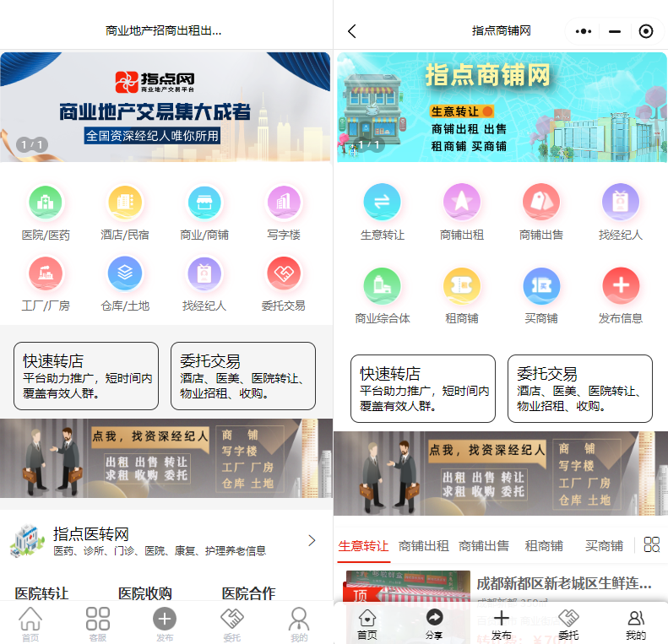Tap the red 发布信息 plus icon

point(621,285)
